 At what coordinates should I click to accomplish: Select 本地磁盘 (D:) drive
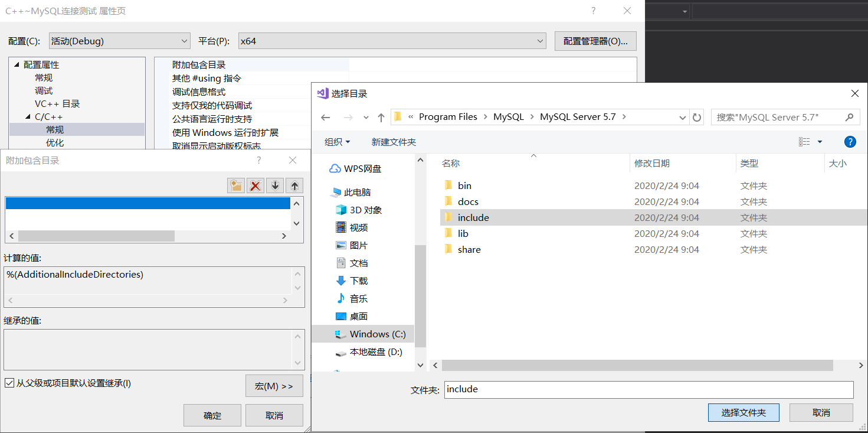tap(369, 351)
